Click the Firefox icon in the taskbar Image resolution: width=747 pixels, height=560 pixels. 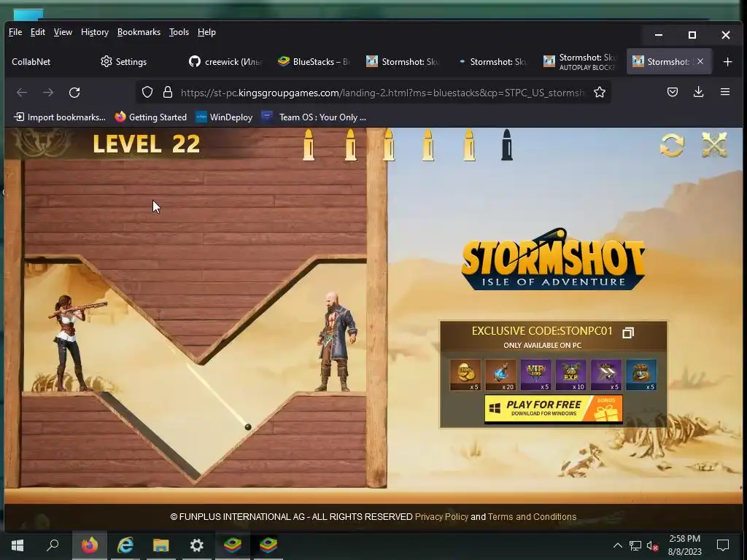point(89,545)
